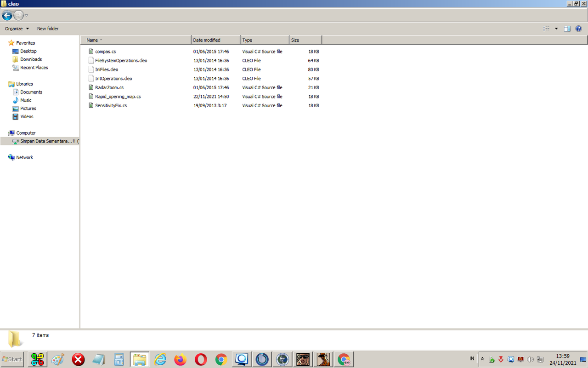The height and width of the screenshot is (368, 588).
Task: Click the monitor application taskbar icon
Action: click(242, 359)
